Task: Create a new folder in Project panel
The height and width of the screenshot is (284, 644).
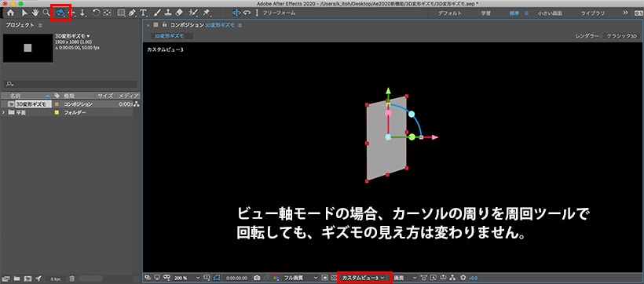Action: 16,279
